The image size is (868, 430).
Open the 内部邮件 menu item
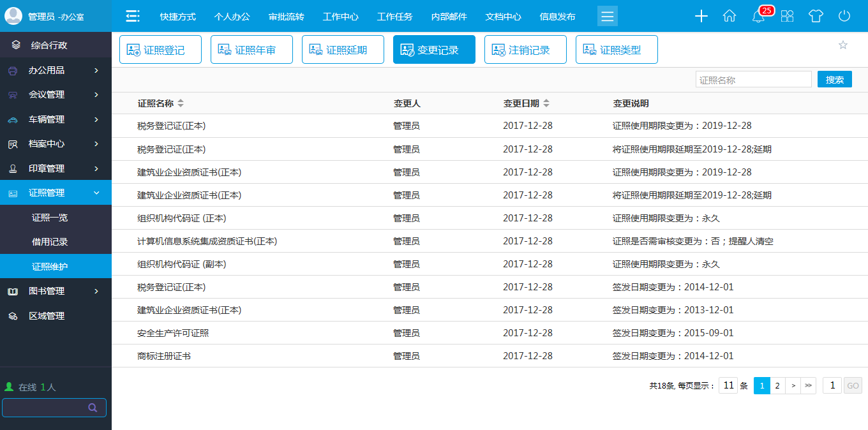[452, 16]
